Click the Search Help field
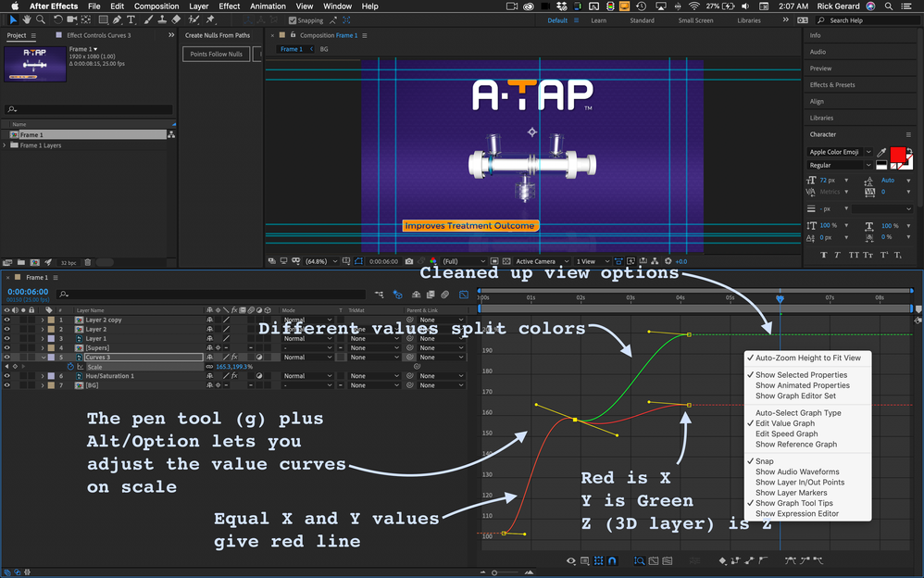This screenshot has height=578, width=924. tap(866, 20)
